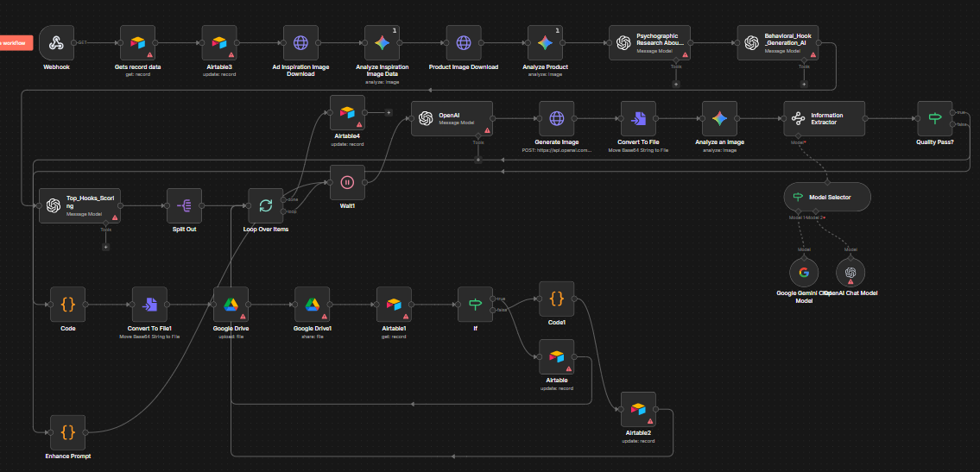Click the Google Gemini Chat Model node
Viewport: 980px width, 472px height.
point(804,272)
